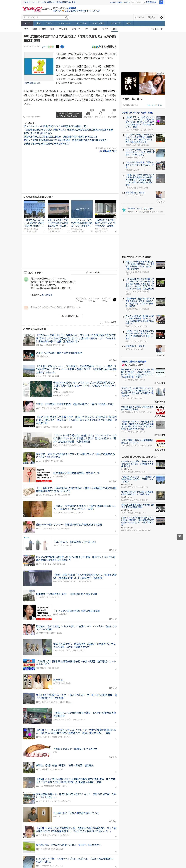Screen dimensions: 186x868
Task: Click the 新規取得 ID link
Action: coord(72,8)
